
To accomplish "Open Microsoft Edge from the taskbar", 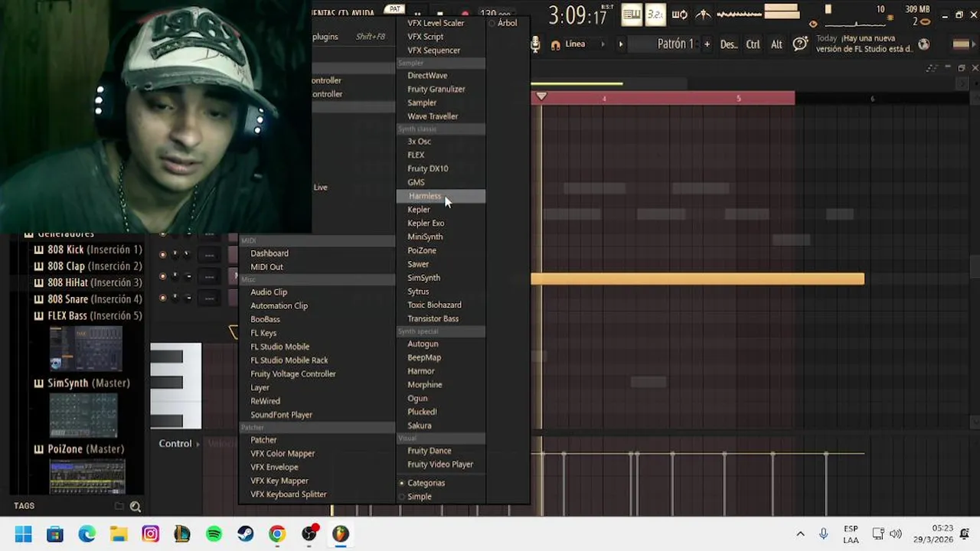I will pos(87,534).
